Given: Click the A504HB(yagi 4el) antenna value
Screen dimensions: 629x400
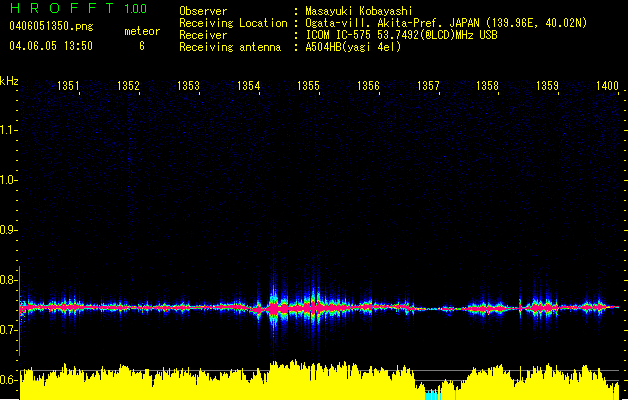Looking at the screenshot, I should [353, 47].
